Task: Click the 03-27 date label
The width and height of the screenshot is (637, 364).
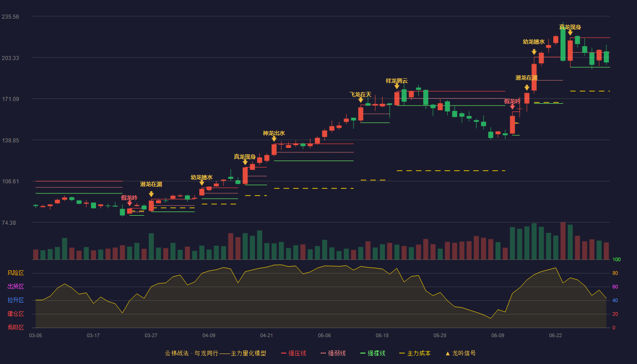Action: 151,335
